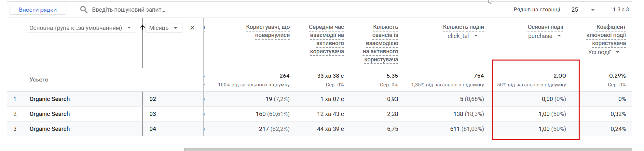
Task: Click the Основні події column header
Action: tap(545, 27)
